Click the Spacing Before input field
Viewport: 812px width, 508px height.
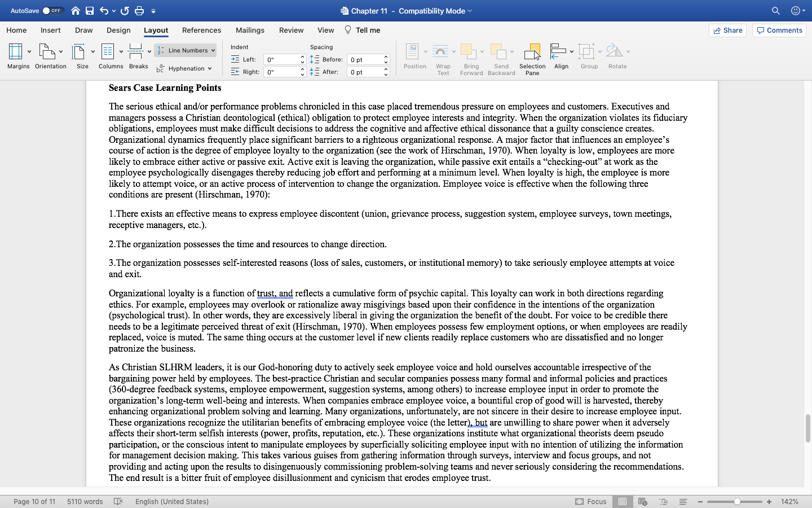point(365,59)
